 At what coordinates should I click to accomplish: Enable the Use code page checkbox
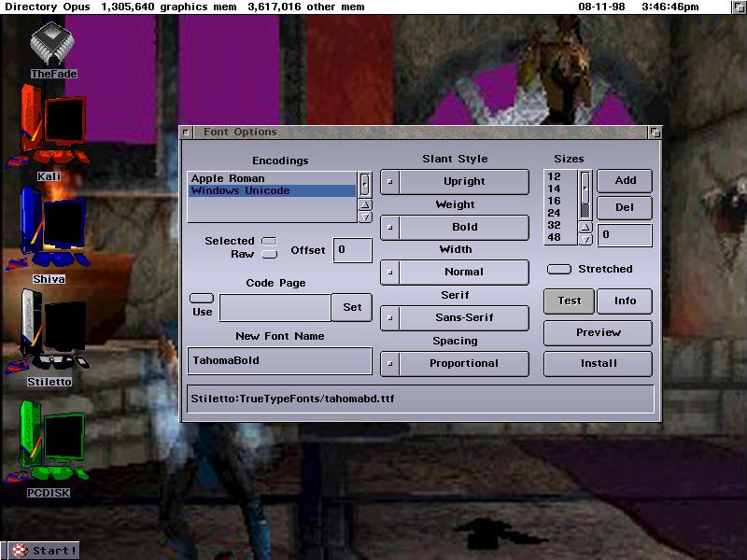[202, 299]
